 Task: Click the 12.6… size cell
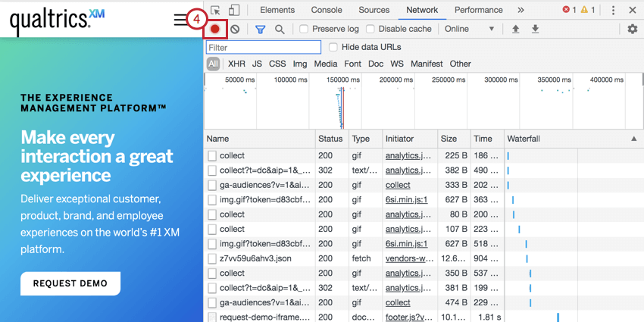click(x=454, y=259)
